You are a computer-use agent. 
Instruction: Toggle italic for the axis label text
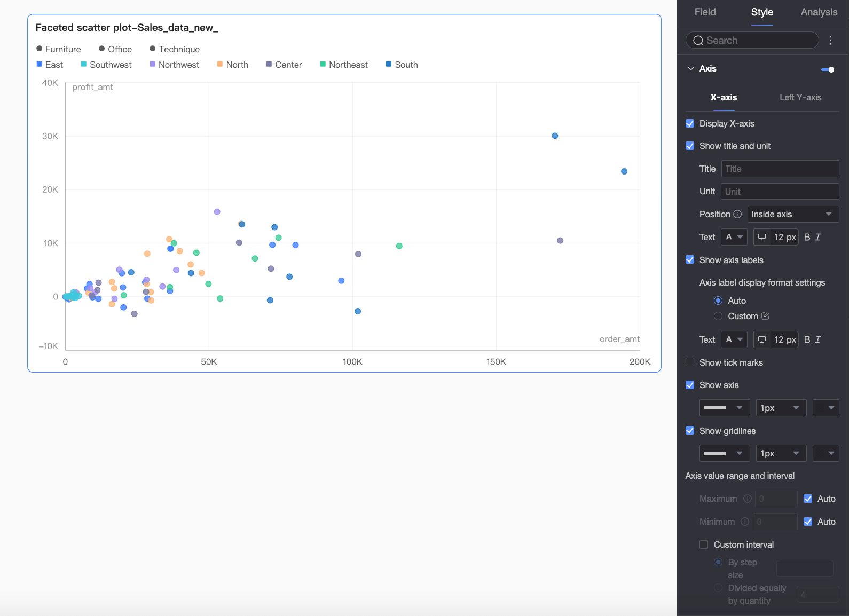click(x=818, y=339)
